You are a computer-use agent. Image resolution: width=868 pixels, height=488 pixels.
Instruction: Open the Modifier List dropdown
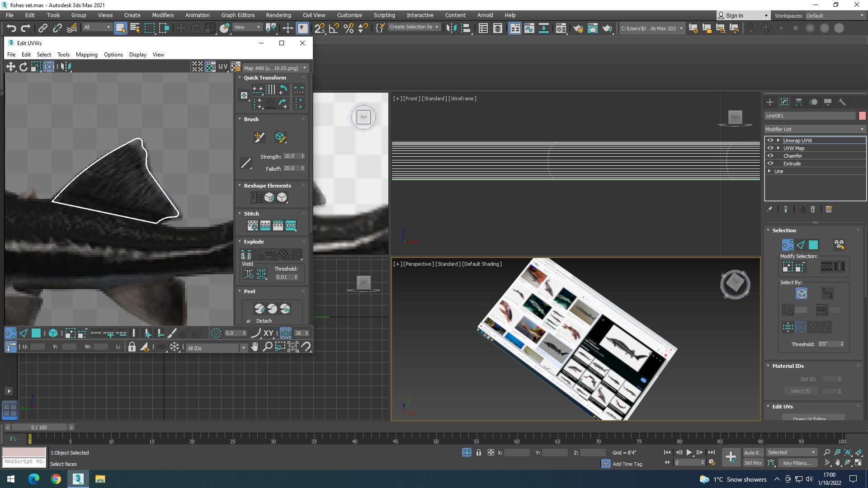[815, 129]
